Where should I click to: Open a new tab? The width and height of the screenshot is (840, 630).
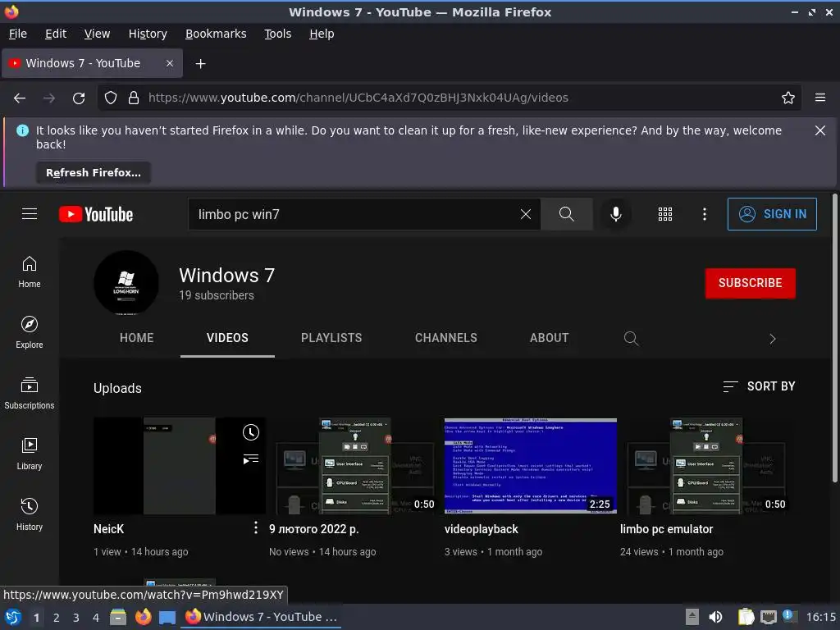(x=200, y=64)
